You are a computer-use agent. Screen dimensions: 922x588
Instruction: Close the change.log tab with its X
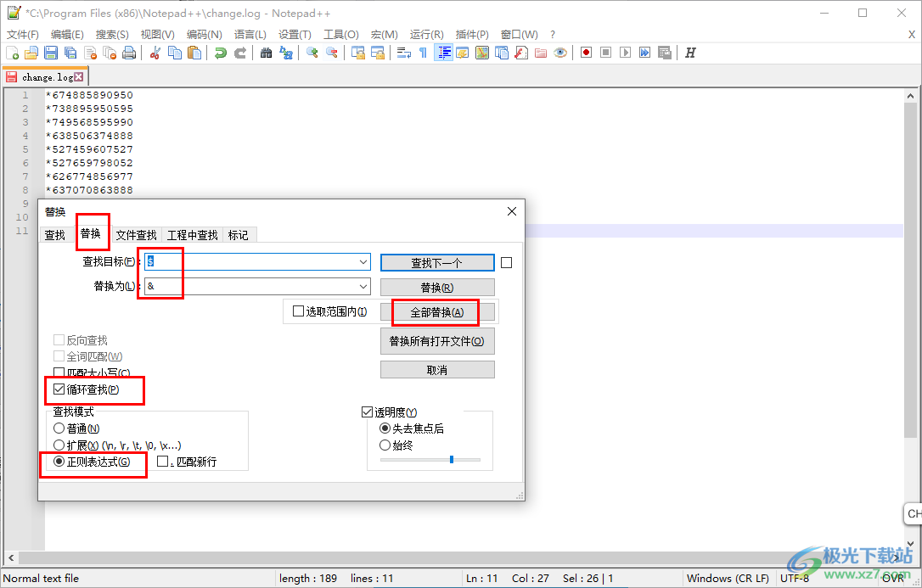click(79, 77)
